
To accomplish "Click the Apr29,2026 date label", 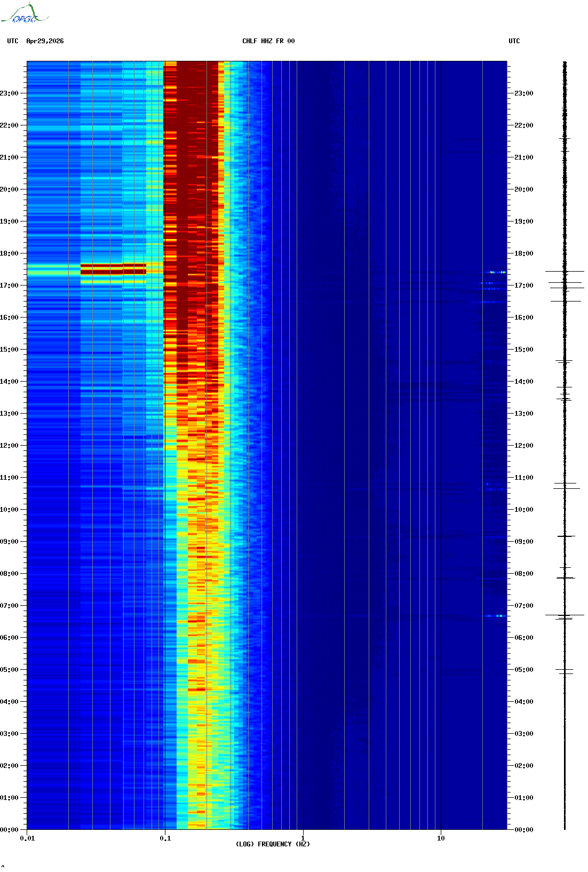I will (x=45, y=41).
